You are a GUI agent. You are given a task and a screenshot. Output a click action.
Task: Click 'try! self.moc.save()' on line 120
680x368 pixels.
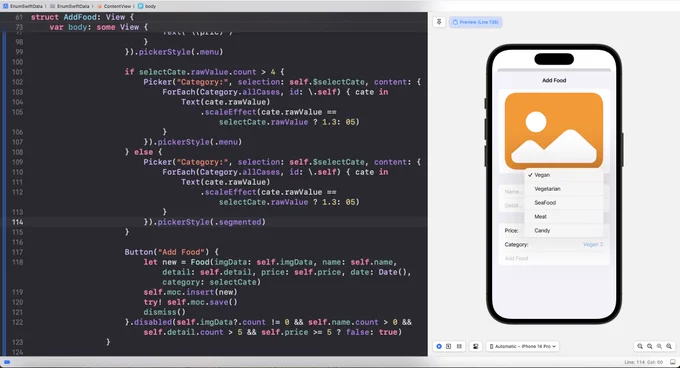coord(190,302)
